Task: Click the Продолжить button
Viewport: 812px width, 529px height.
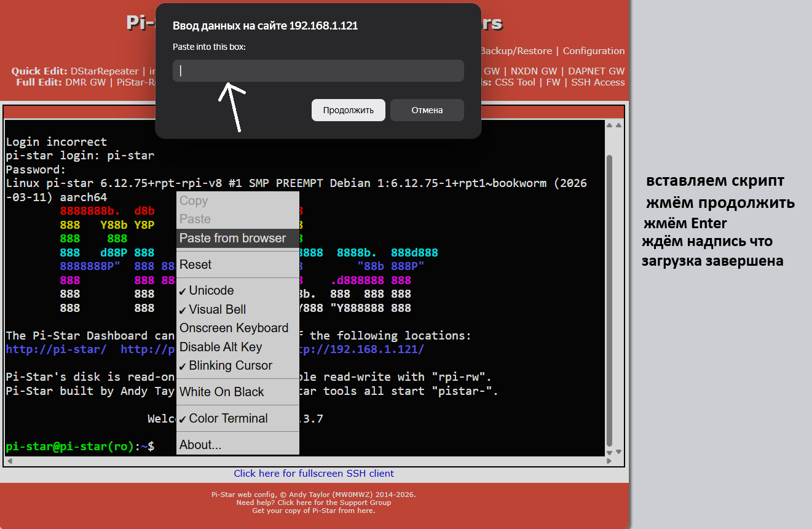Action: (349, 110)
